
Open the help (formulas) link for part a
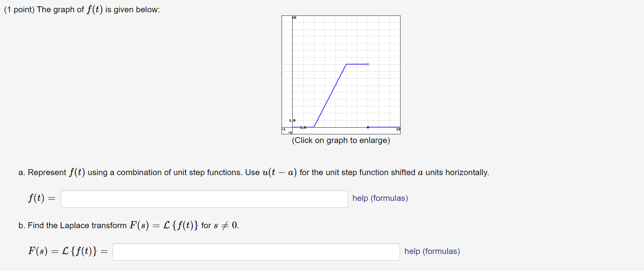pyautogui.click(x=379, y=198)
